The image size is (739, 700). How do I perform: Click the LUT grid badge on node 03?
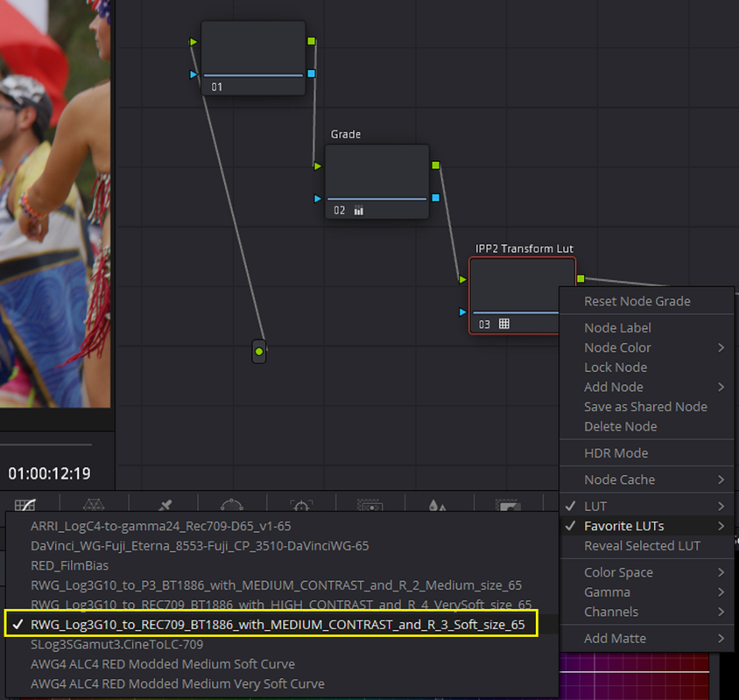click(x=503, y=324)
